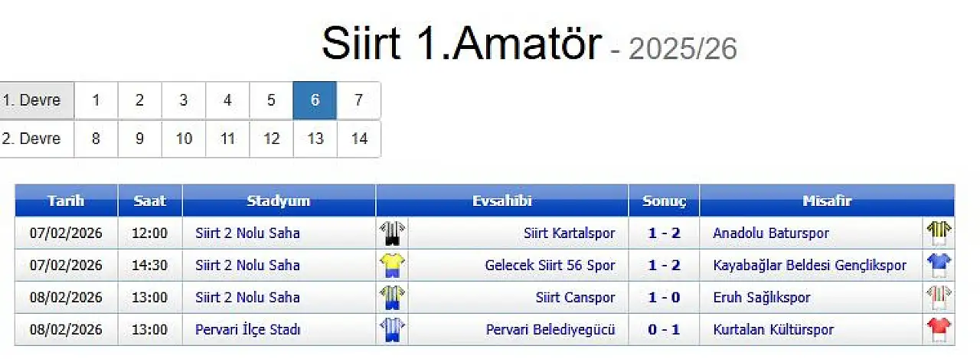This screenshot has height=359, width=980.
Task: Click Kurtalan Kültürspor's red jersey icon
Action: [x=938, y=329]
